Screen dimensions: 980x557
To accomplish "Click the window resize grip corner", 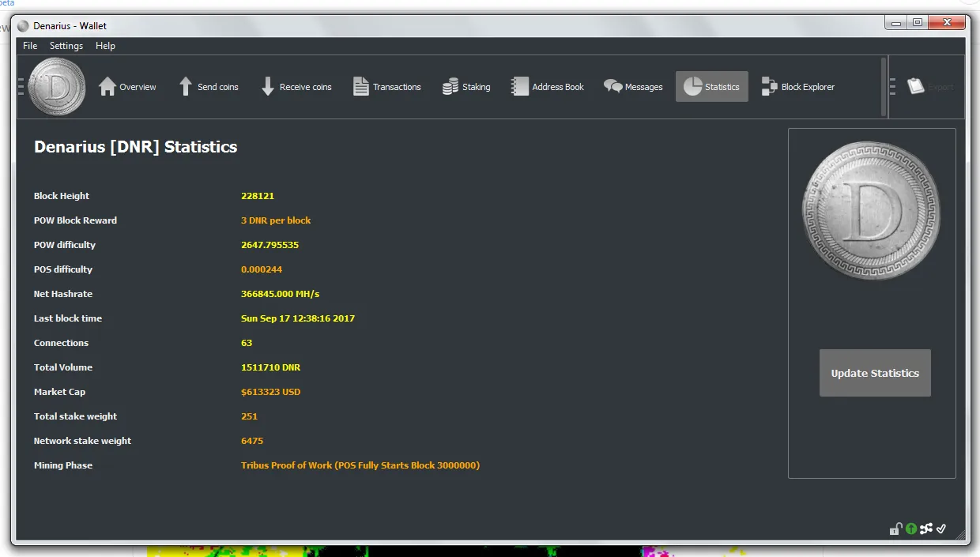I will (961, 533).
